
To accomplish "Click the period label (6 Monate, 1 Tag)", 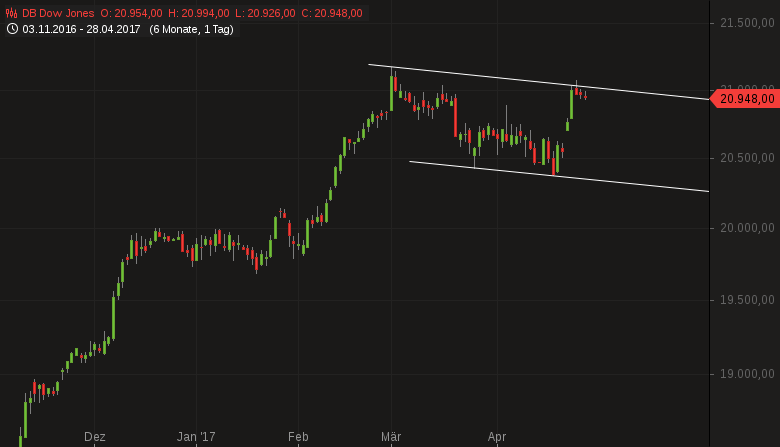I will [x=192, y=29].
